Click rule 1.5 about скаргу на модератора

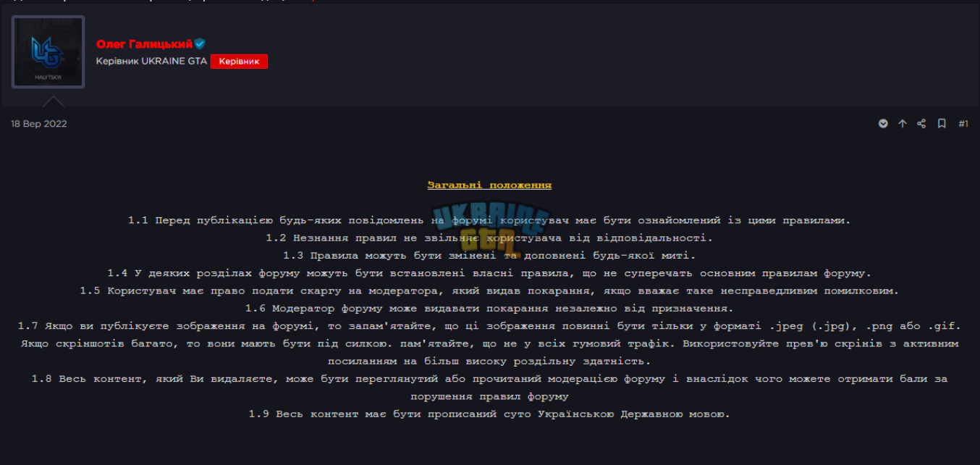coord(489,290)
